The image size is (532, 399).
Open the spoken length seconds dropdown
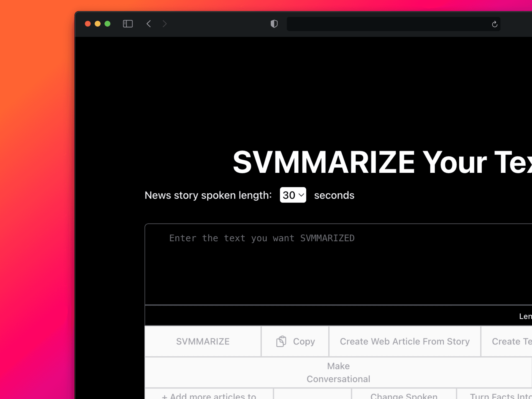[x=293, y=195]
